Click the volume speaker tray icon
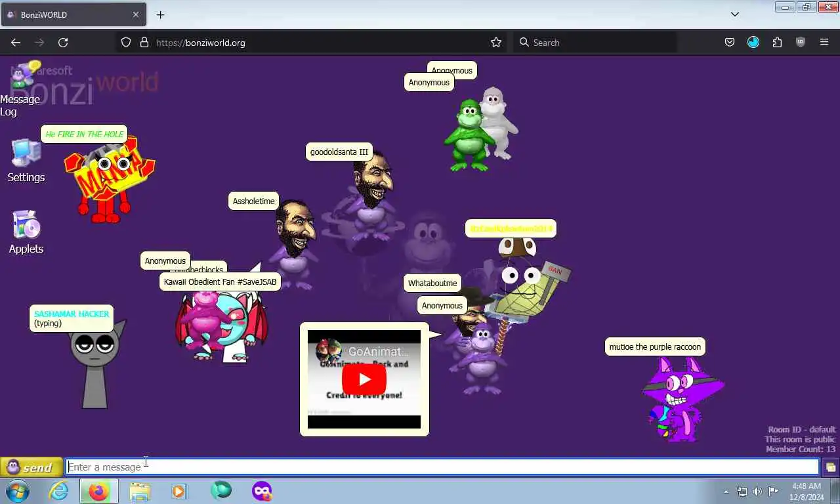 pos(757,492)
